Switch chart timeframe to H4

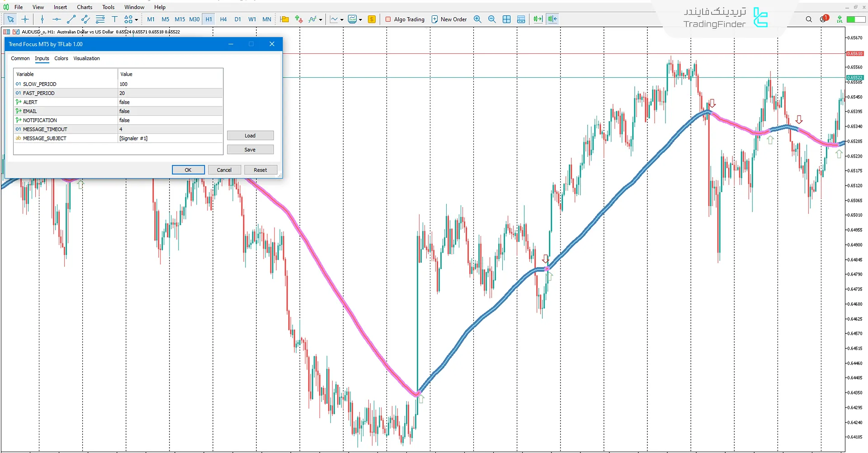click(223, 19)
